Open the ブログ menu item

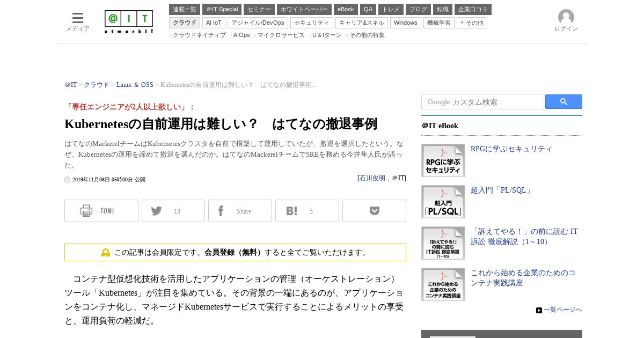click(418, 10)
